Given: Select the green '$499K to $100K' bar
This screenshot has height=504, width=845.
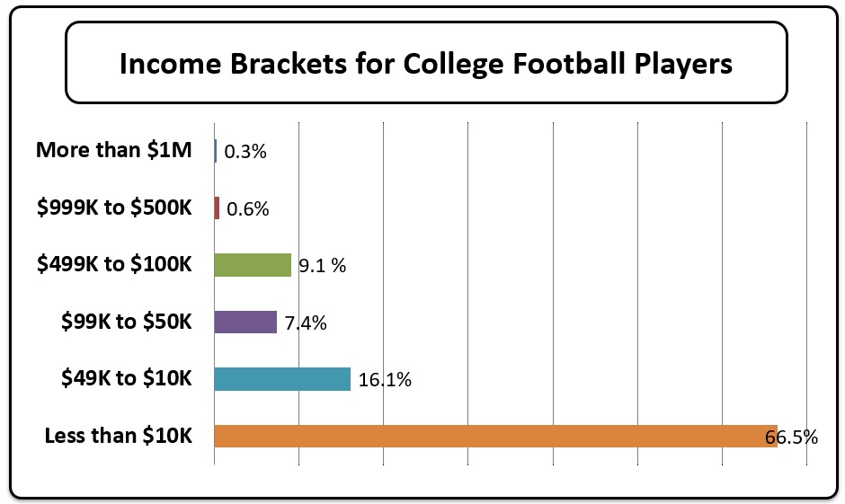Looking at the screenshot, I should [253, 265].
